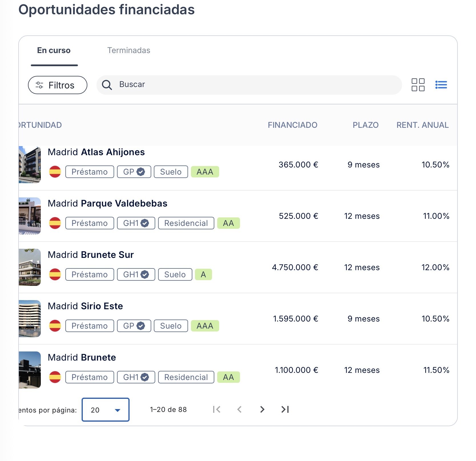Open items per page dropdown showing 20
This screenshot has height=461, width=476.
[x=105, y=410]
